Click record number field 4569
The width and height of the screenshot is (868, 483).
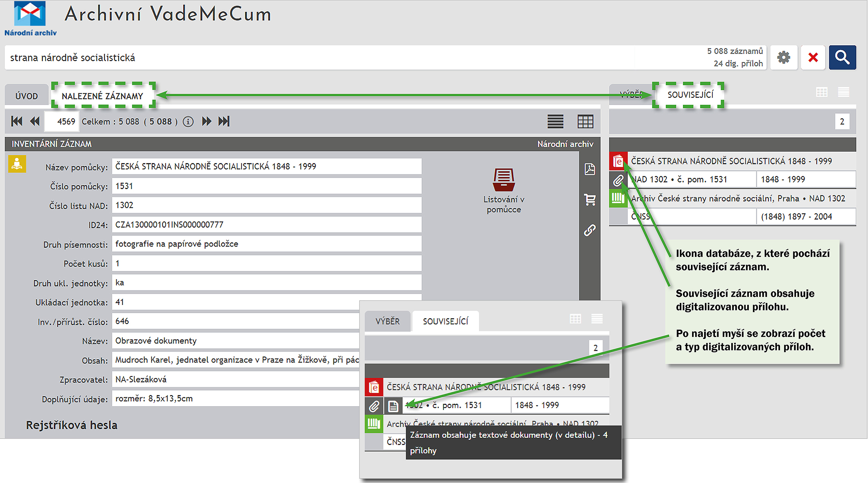click(61, 122)
